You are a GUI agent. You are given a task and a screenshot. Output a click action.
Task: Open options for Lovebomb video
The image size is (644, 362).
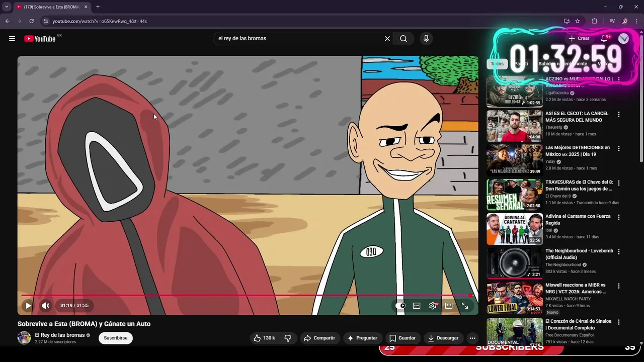click(619, 251)
